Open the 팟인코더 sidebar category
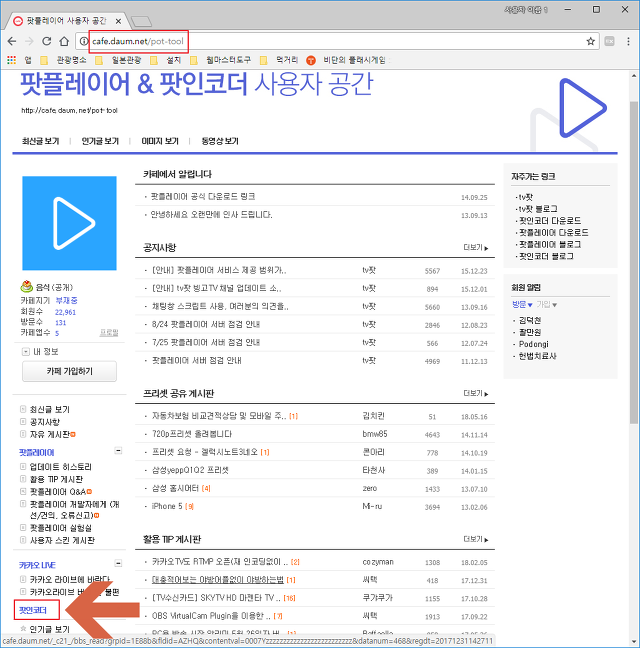 33,610
